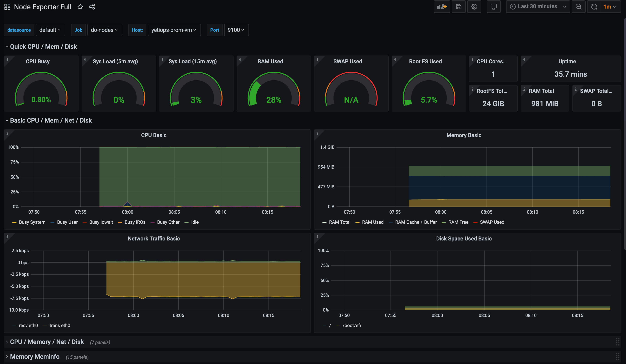Click the add panel icon
The image size is (626, 364).
tap(442, 7)
